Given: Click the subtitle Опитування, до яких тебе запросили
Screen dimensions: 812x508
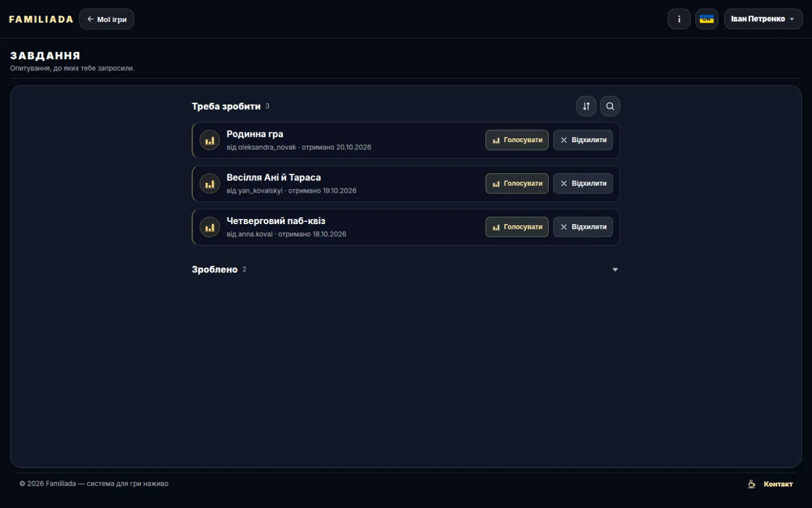Looking at the screenshot, I should click(72, 69).
